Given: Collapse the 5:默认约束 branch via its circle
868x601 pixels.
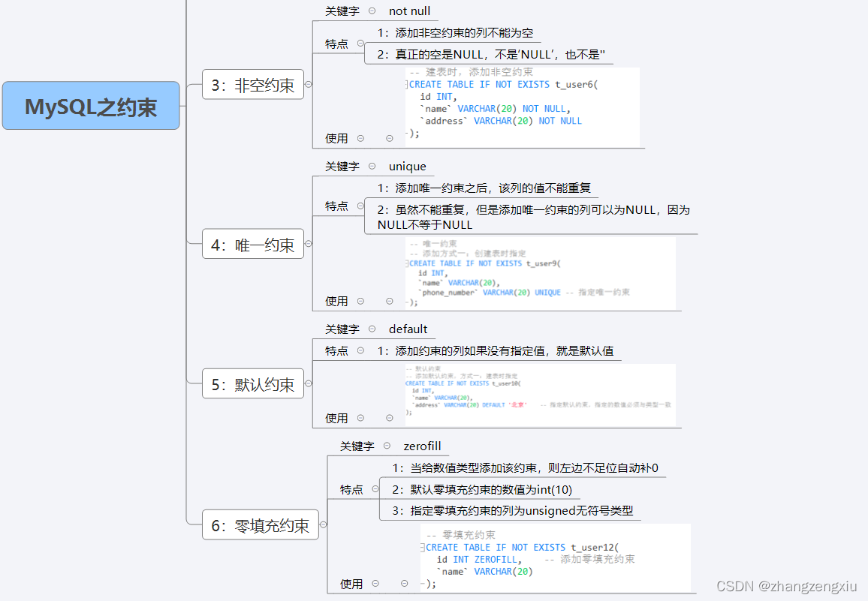Looking at the screenshot, I should [309, 383].
